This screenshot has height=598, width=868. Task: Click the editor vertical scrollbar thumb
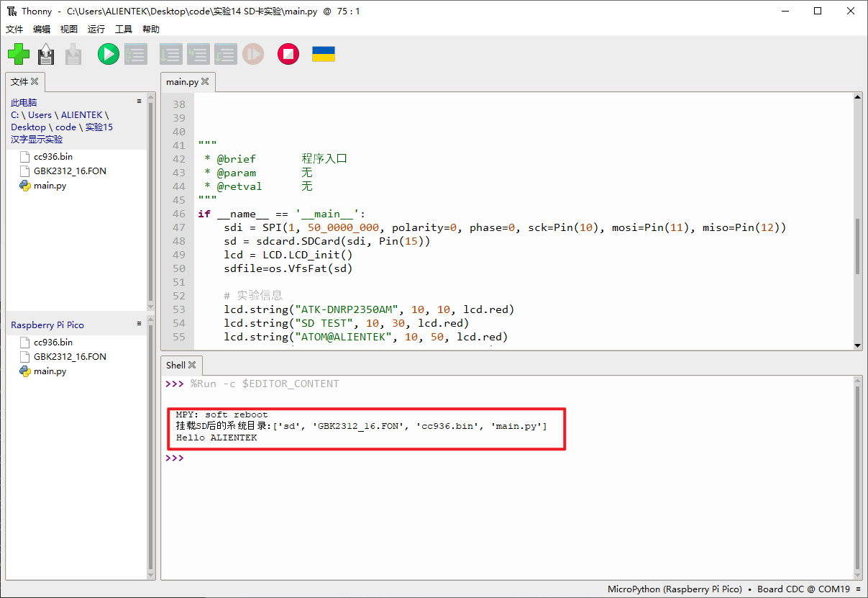(x=857, y=246)
